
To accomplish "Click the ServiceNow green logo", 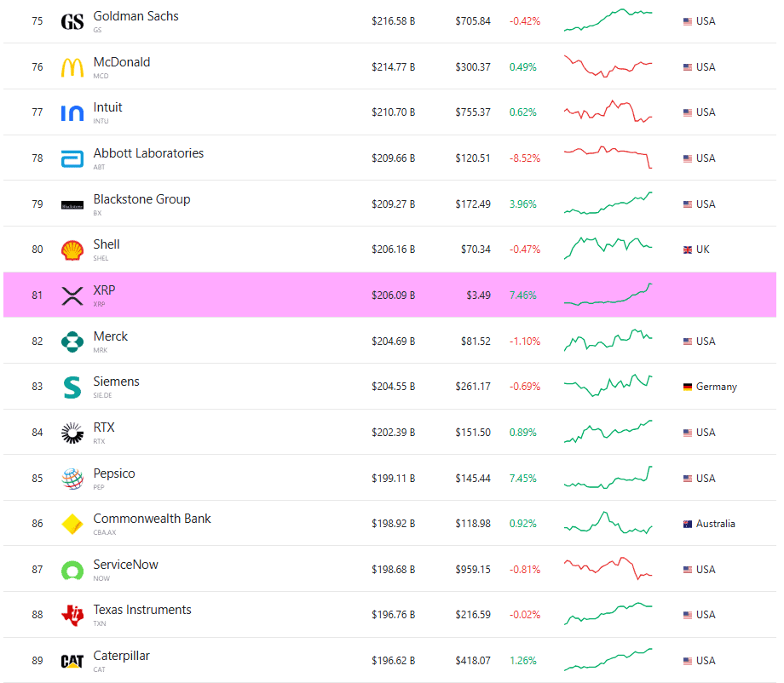I will pyautogui.click(x=72, y=569).
